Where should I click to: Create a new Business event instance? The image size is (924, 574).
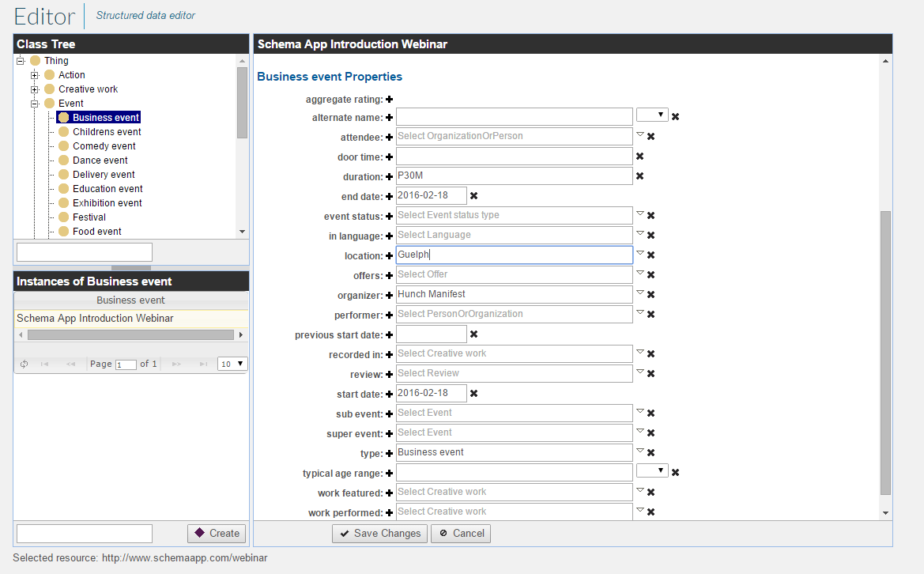[x=216, y=533]
